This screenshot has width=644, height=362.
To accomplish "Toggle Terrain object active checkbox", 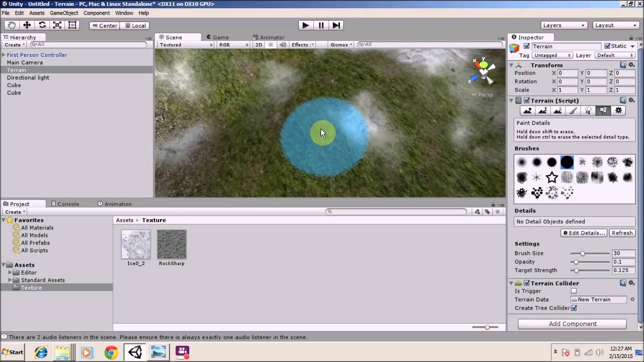I will click(x=526, y=46).
